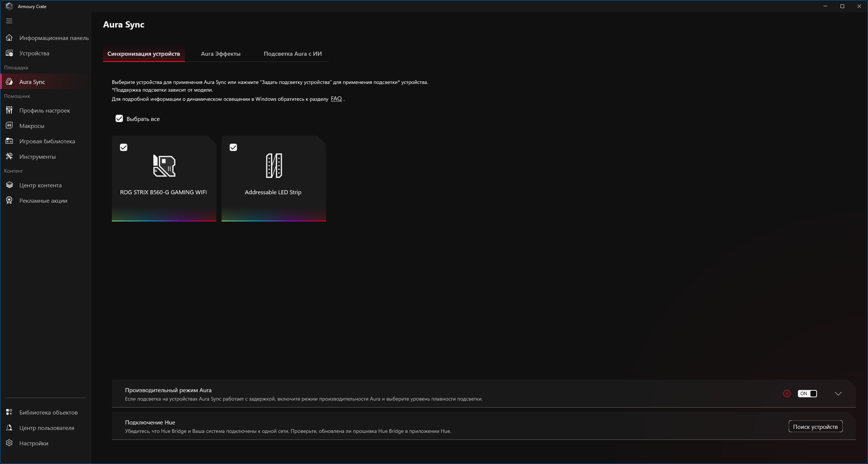Click the Центр контента layers icon
The image size is (868, 464).
[x=9, y=185]
